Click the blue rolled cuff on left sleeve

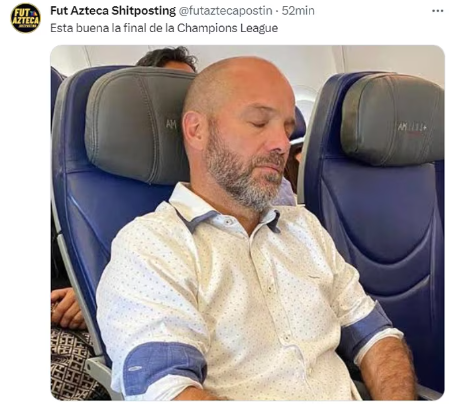(165, 365)
